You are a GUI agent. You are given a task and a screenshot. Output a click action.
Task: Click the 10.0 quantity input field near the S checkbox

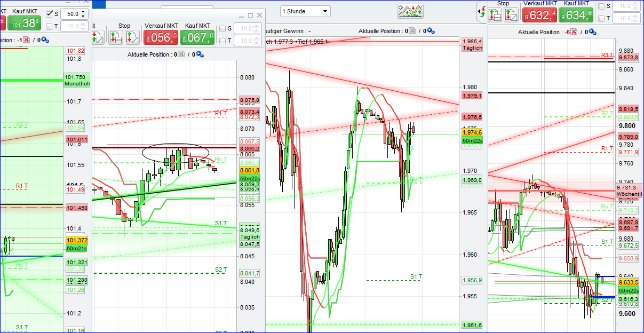pyautogui.click(x=248, y=29)
